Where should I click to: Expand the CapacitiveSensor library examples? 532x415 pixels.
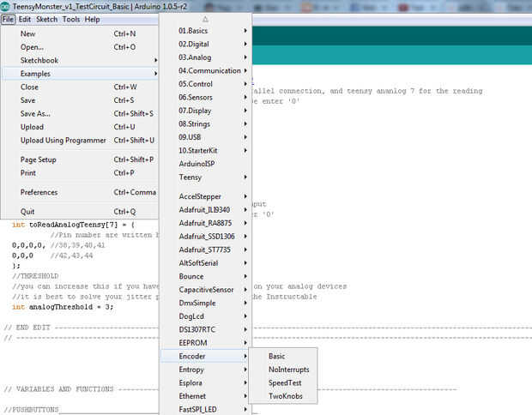(x=205, y=290)
